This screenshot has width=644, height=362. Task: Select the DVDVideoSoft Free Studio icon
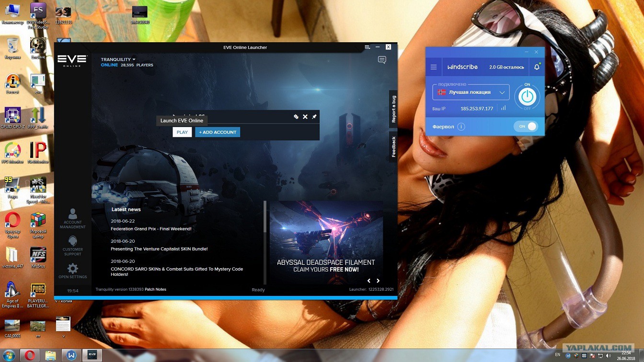point(38,16)
